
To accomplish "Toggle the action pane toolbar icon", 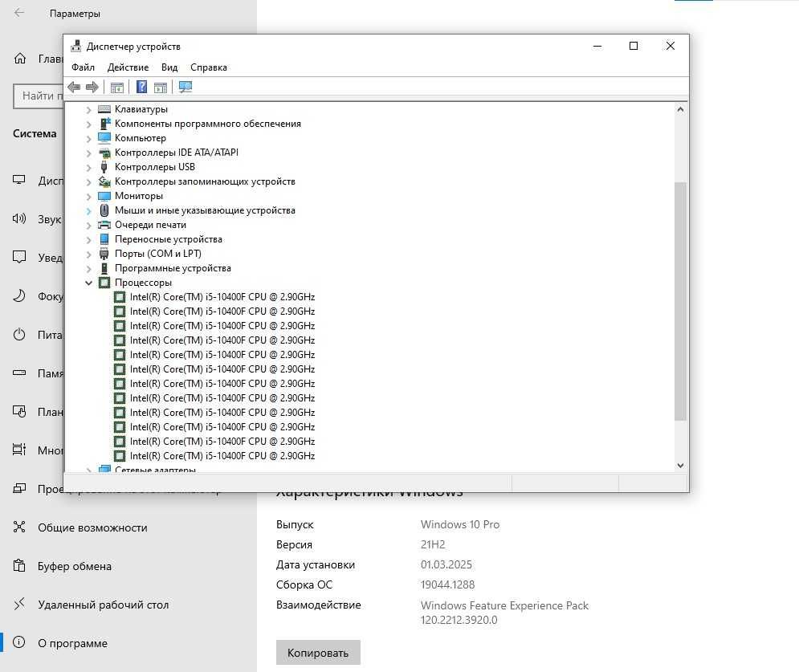I will pyautogui.click(x=161, y=88).
